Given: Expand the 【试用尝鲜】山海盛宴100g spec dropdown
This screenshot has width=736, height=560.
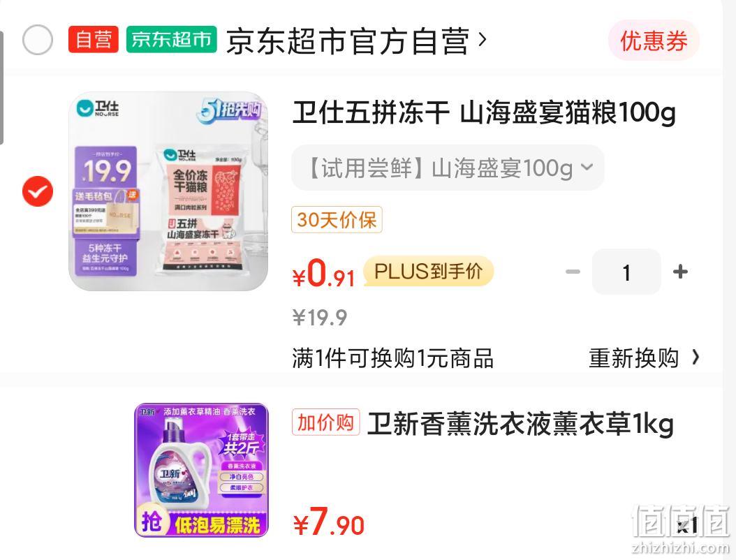Looking at the screenshot, I should click(448, 168).
